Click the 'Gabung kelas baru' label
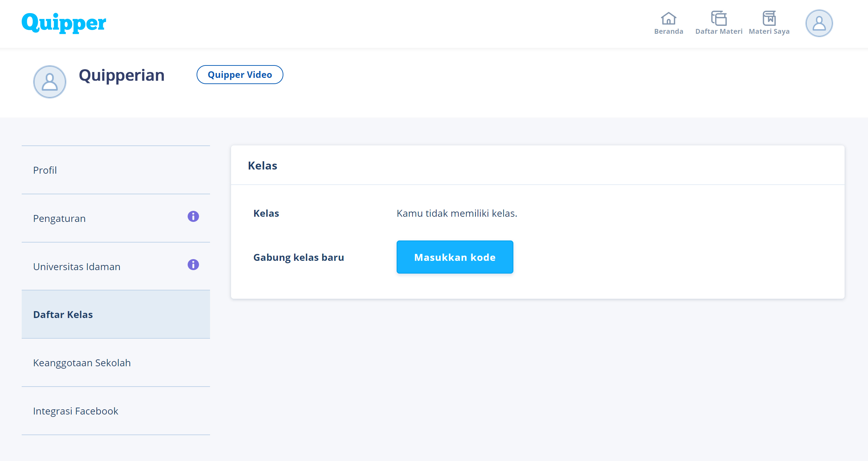Viewport: 868px width, 461px height. [x=299, y=257]
